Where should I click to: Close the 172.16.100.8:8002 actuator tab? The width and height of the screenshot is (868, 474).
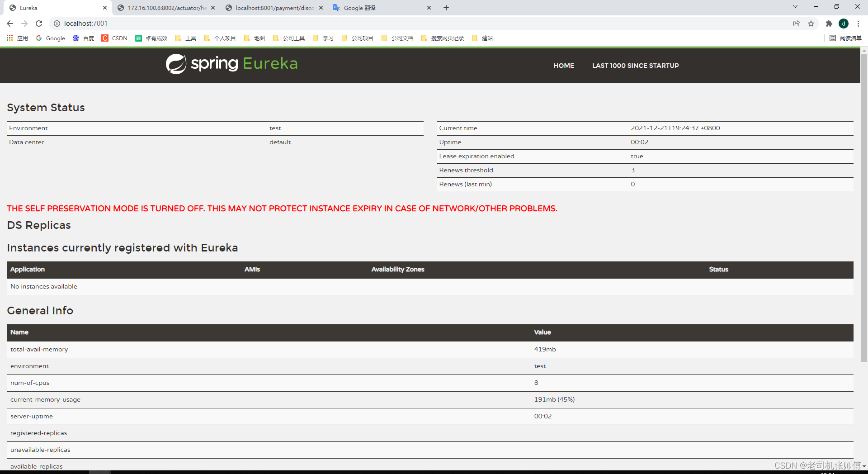[x=213, y=8]
